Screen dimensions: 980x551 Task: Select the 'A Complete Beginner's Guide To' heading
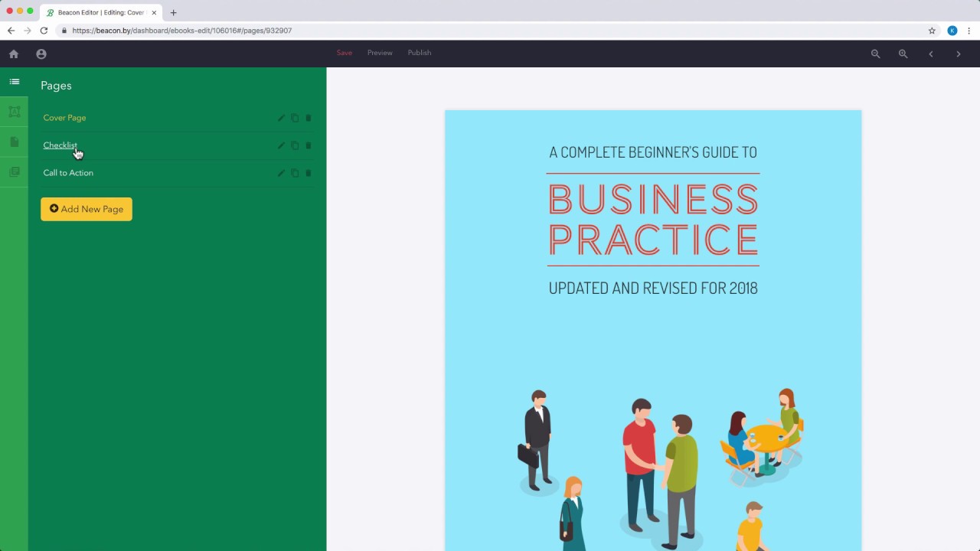[x=653, y=152]
